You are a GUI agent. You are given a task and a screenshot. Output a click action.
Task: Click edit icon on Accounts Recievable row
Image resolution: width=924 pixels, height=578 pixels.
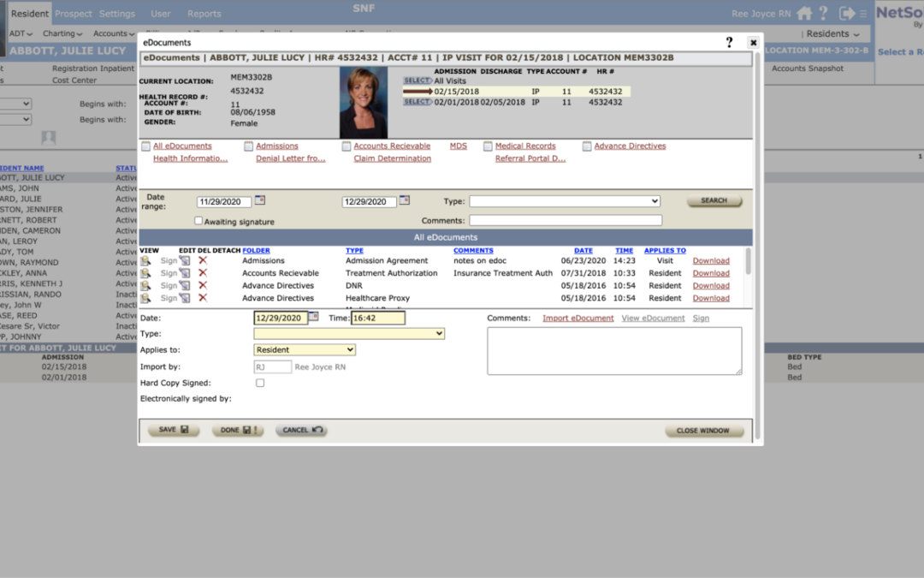(184, 273)
